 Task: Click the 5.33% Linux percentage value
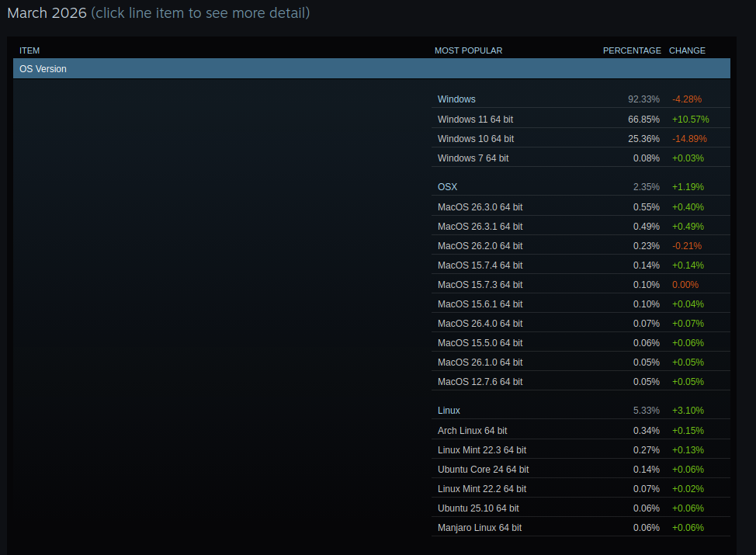pyautogui.click(x=647, y=411)
